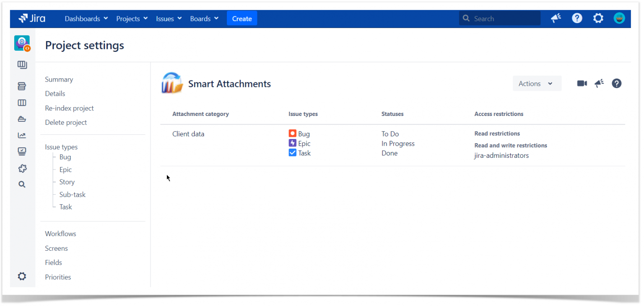Expand the Projects menu in top navigation

pos(132,18)
